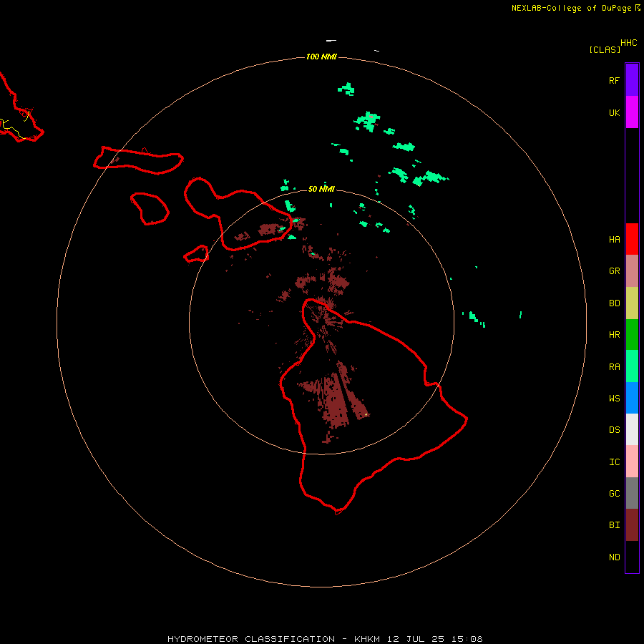Click the "RA" legend label

[614, 367]
